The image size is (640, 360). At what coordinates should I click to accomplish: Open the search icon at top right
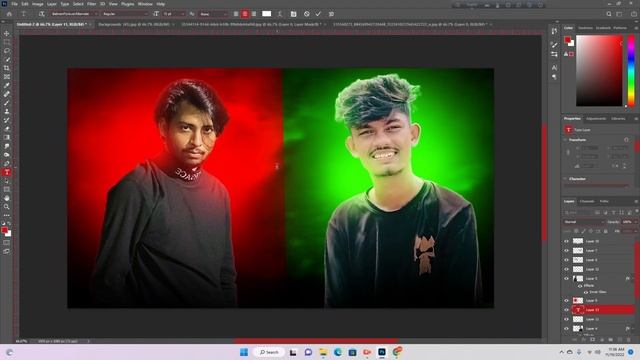coord(609,14)
